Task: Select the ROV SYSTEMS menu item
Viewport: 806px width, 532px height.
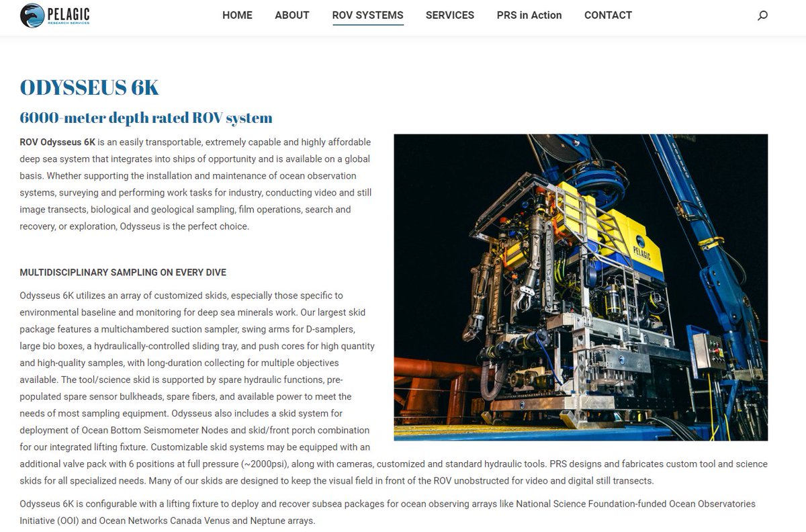Action: coord(368,15)
